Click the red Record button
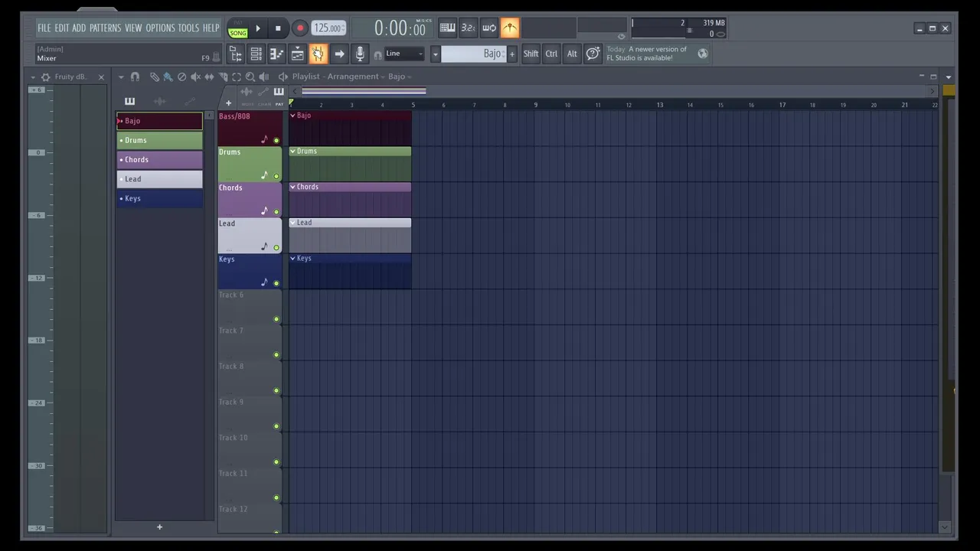 (299, 28)
